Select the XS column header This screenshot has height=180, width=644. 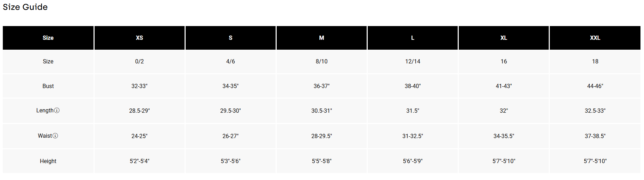[139, 38]
